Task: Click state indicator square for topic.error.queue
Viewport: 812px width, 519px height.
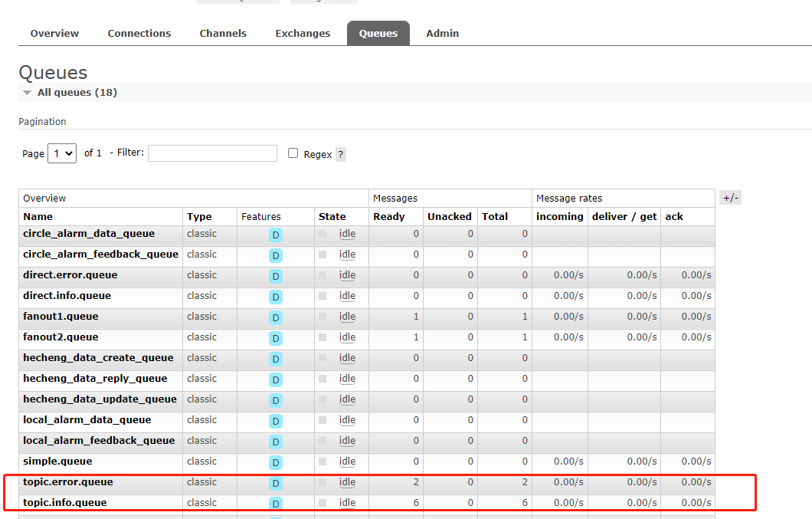Action: point(323,483)
